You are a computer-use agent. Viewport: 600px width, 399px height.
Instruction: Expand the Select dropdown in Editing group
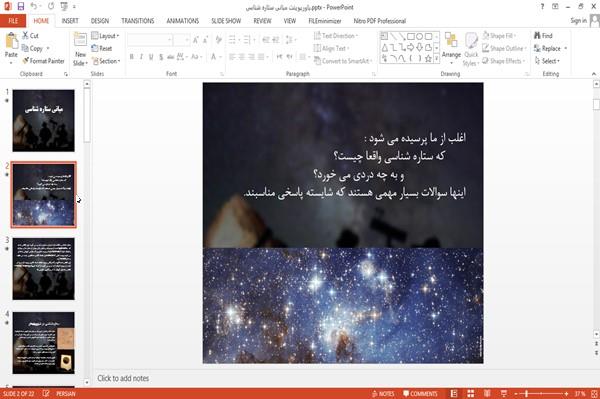tap(548, 61)
